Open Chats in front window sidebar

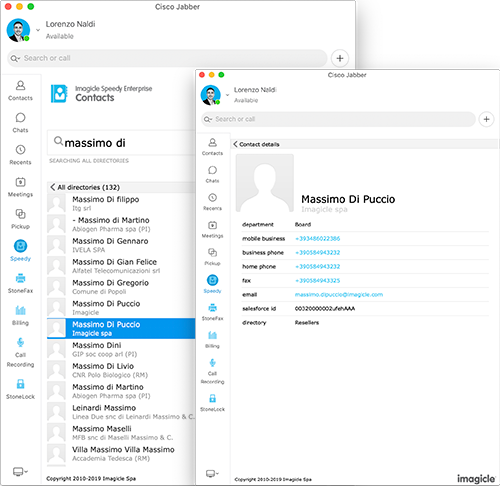212,174
